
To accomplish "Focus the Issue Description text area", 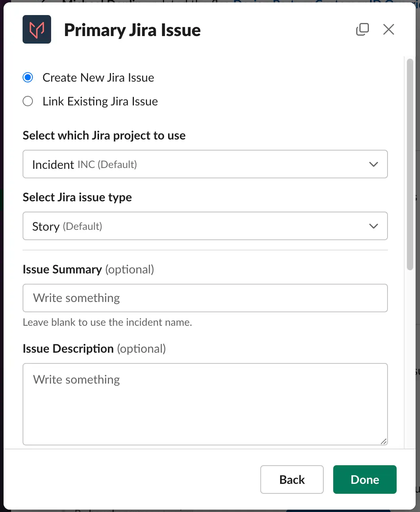I will 205,404.
